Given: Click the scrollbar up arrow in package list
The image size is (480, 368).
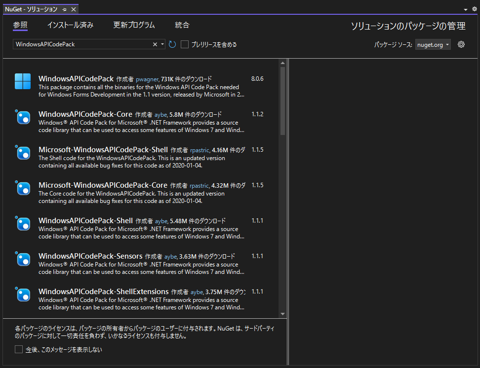Looking at the screenshot, I should point(283,63).
